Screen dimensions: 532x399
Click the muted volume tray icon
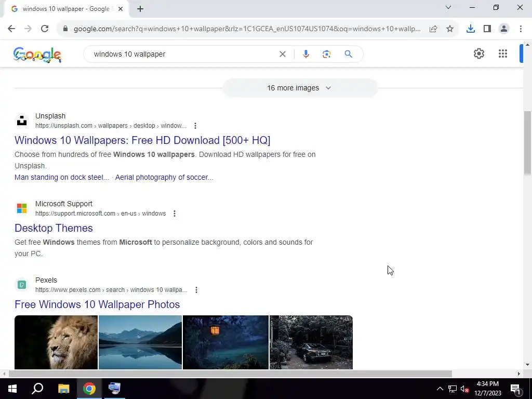[x=464, y=389]
